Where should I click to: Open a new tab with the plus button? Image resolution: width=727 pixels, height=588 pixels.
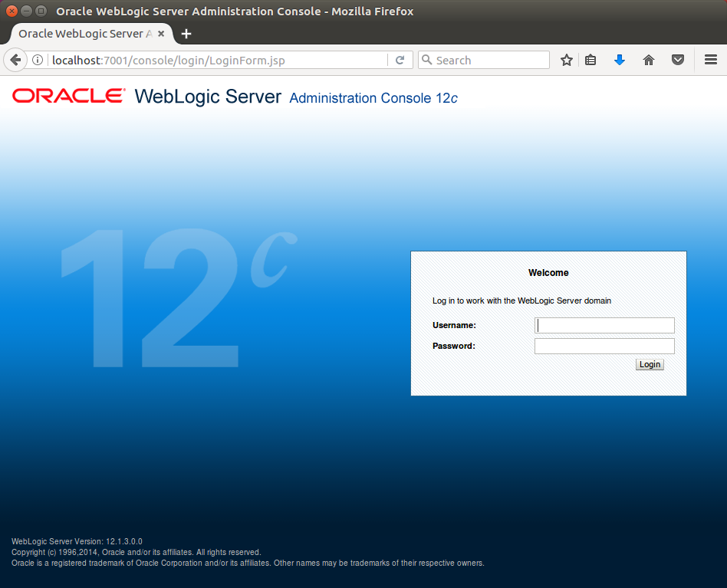coord(186,34)
